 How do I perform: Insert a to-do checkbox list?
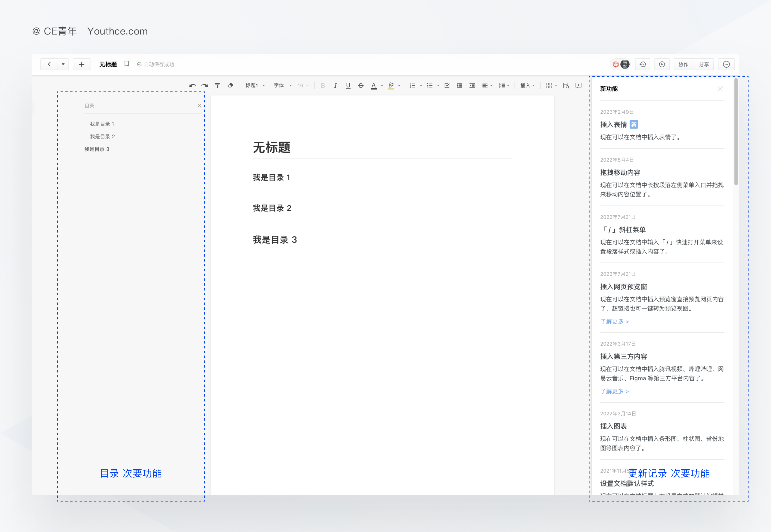(447, 86)
